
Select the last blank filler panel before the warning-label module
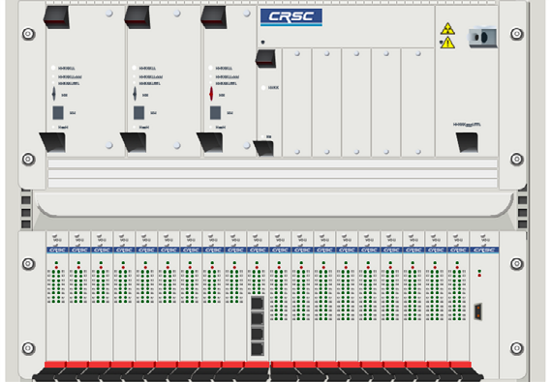click(x=418, y=102)
